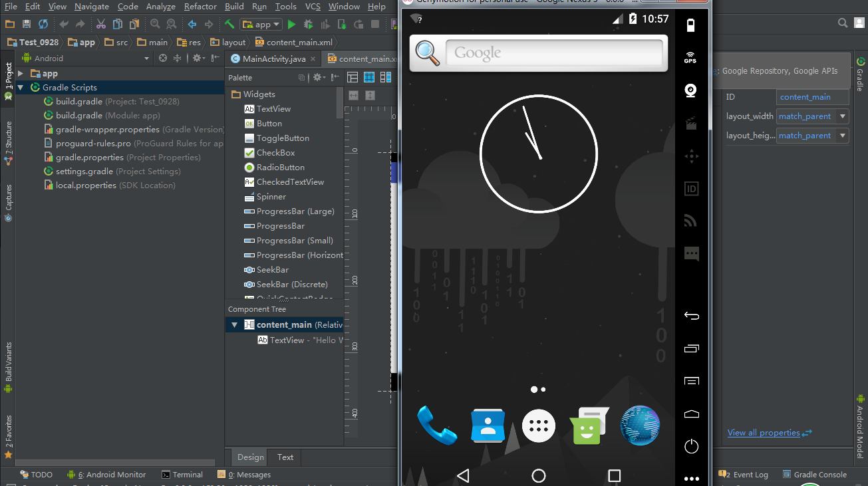Toggle the 1: Project tool window
Image resolution: width=868 pixels, height=486 pixels.
pyautogui.click(x=8, y=80)
